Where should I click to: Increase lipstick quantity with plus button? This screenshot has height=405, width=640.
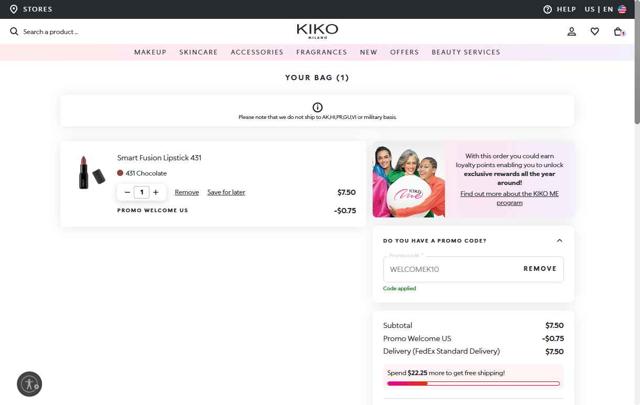(156, 192)
